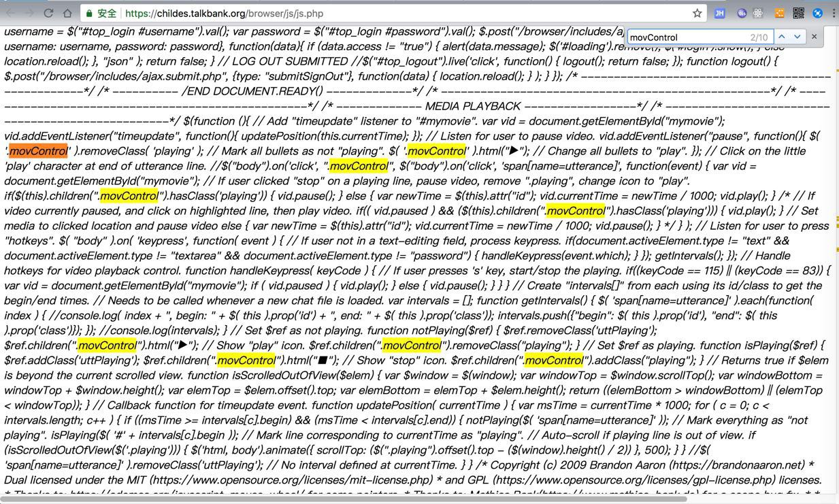Open the browser home page
This screenshot has width=839, height=504.
(x=67, y=13)
